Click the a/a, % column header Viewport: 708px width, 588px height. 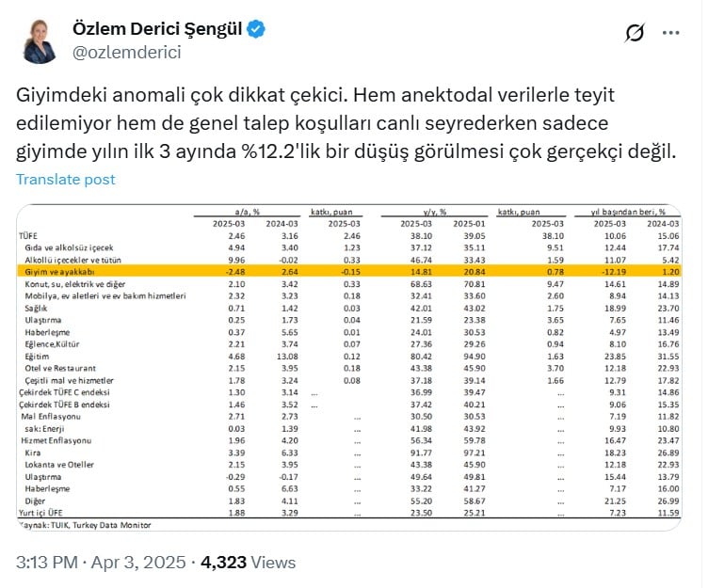point(247,212)
